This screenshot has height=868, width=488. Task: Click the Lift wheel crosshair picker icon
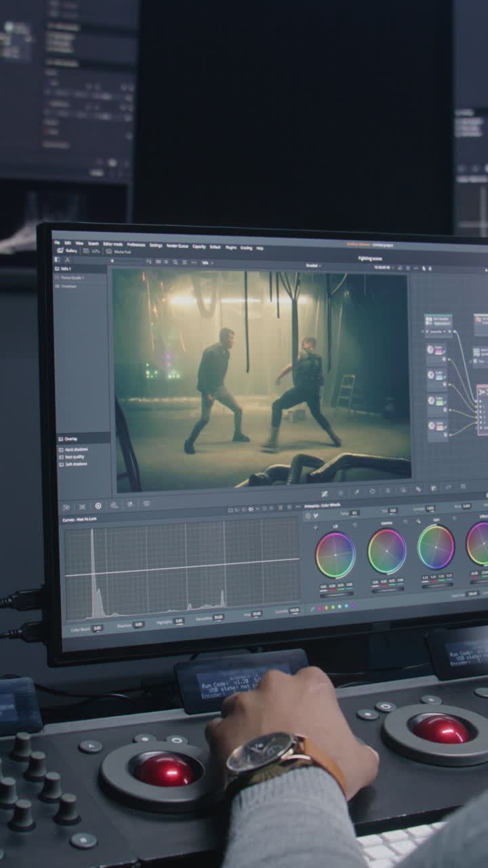(x=316, y=528)
